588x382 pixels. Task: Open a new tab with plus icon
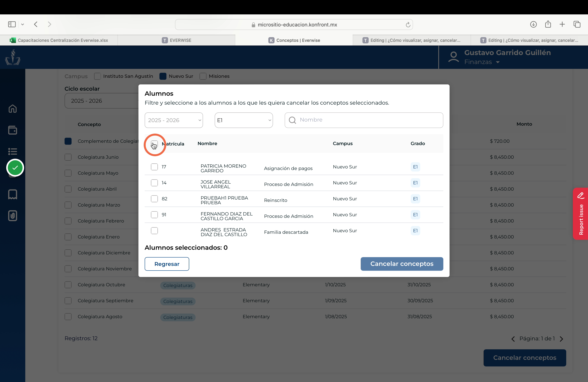click(562, 24)
